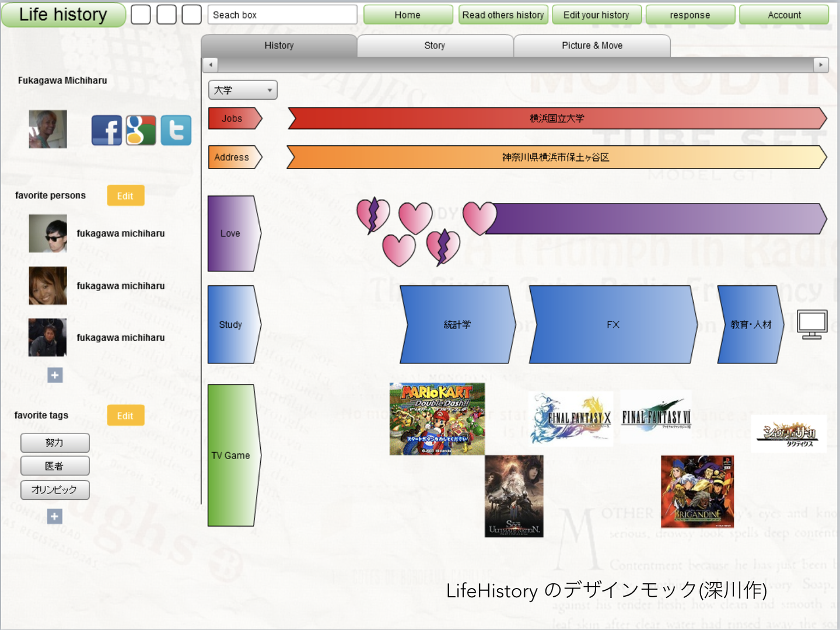Click Fukagawa Michiharu's profile photo
840x630 pixels.
pyautogui.click(x=48, y=129)
